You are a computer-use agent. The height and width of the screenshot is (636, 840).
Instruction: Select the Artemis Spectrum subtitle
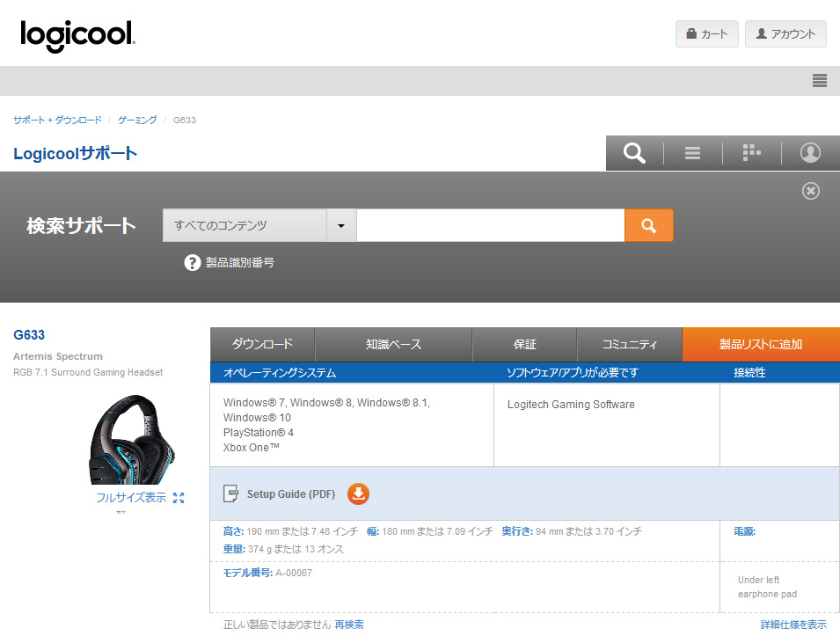click(x=58, y=356)
